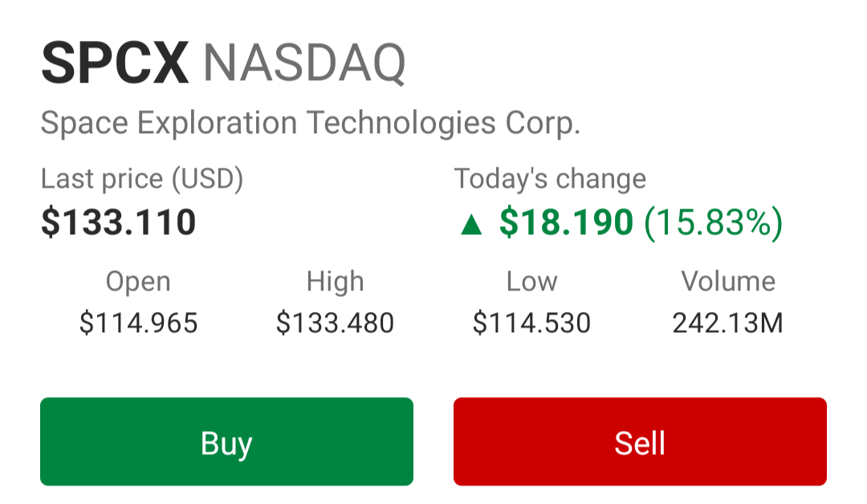Image resolution: width=867 pixels, height=504 pixels.
Task: Click the Volume value 242.13M
Action: pyautogui.click(x=728, y=323)
